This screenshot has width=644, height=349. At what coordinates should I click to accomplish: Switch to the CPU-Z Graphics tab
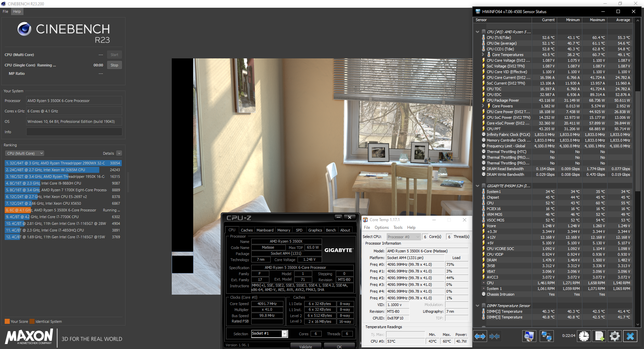[315, 230]
